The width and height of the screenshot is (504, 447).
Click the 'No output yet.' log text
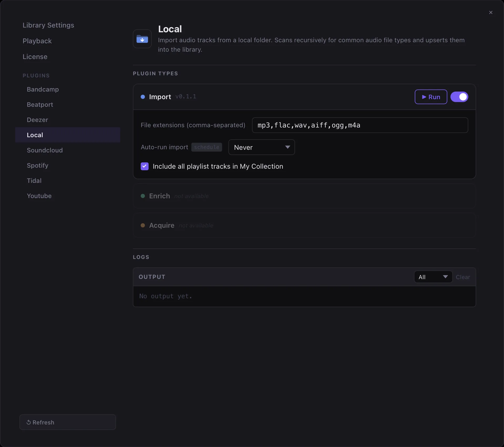165,296
